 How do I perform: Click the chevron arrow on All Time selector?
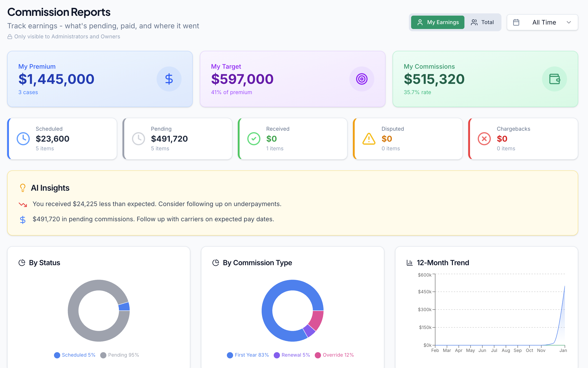coord(569,22)
